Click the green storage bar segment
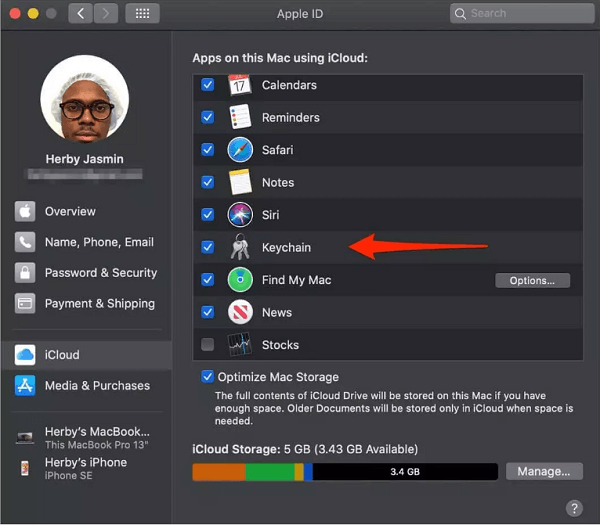This screenshot has height=525, width=600. (x=270, y=472)
